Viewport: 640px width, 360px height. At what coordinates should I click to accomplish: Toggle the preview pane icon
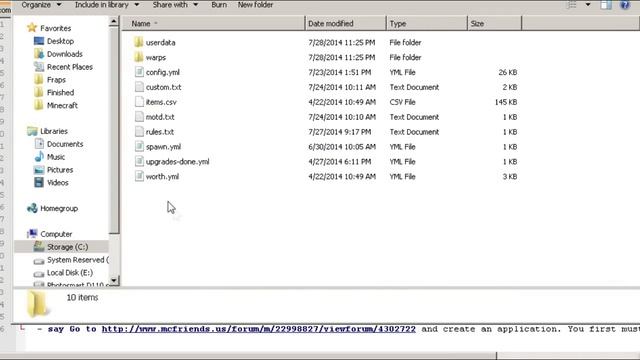(x=606, y=5)
